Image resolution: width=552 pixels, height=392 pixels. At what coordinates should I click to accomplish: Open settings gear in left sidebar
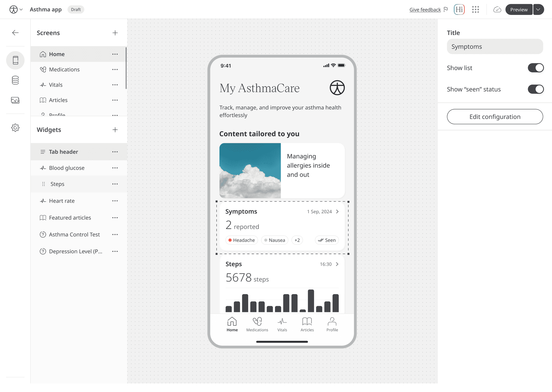point(15,128)
